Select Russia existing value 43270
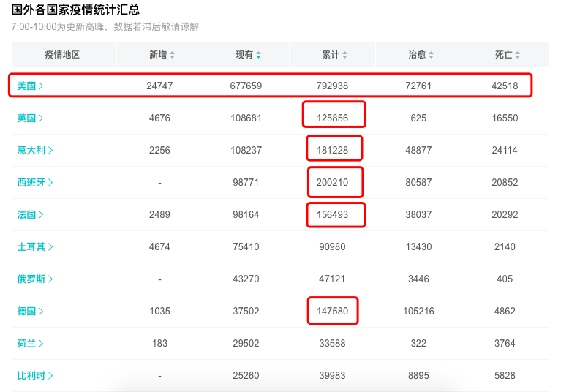561x392 pixels. coord(246,279)
